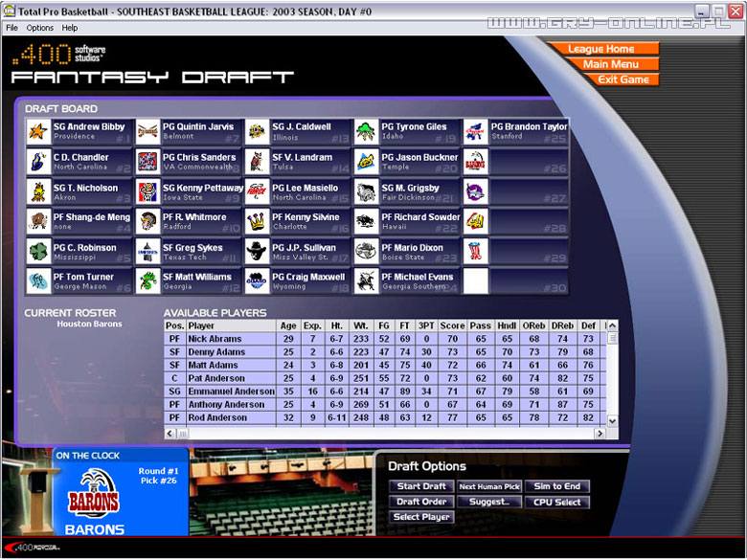Click buffalo logo beside PF Richard Sowder
The image size is (747, 560).
367,221
